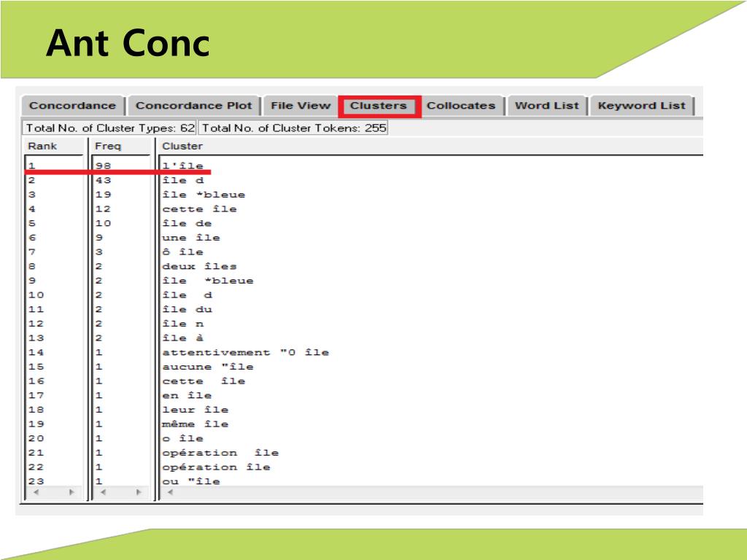Select the File View tab
Image resolution: width=747 pixels, height=560 pixels.
[300, 106]
